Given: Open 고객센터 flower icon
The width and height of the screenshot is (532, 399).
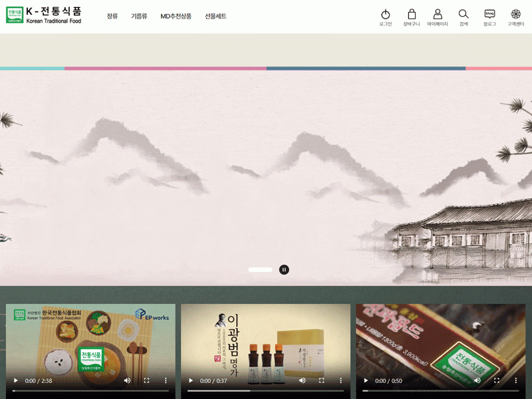Looking at the screenshot, I should click(515, 15).
